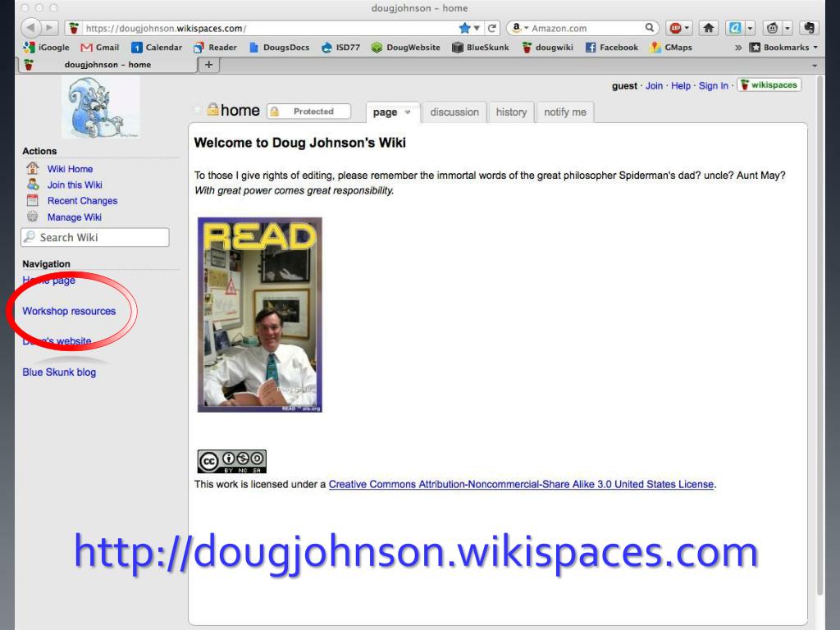Screen dimensions: 840x630
Task: Click the Greasemonkey monkey face icon
Action: [772, 28]
